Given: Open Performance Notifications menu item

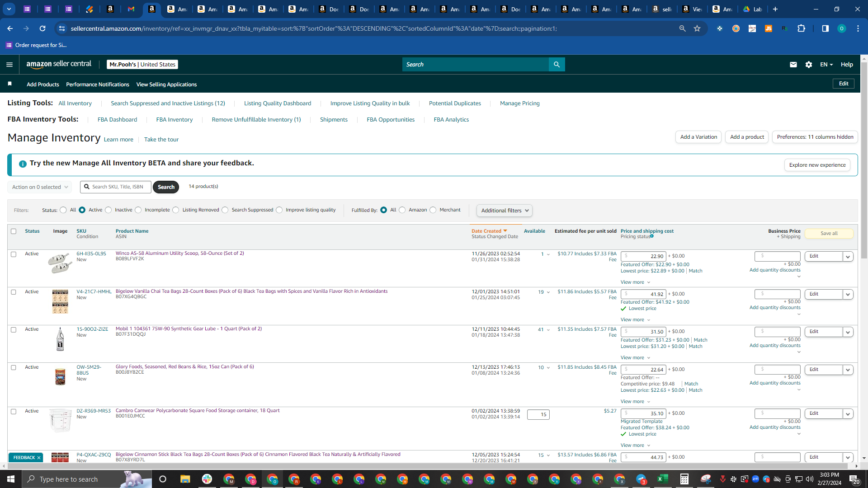Looking at the screenshot, I should 98,84.
